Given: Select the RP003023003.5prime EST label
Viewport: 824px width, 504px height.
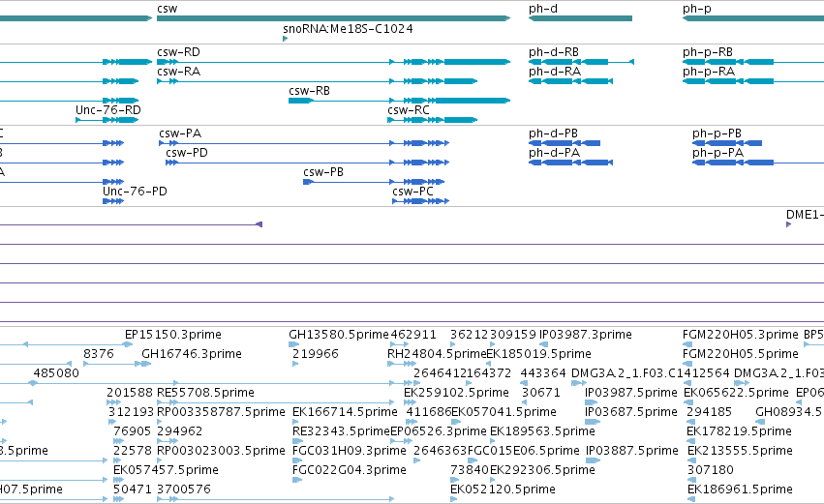Looking at the screenshot, I should pyautogui.click(x=221, y=451).
